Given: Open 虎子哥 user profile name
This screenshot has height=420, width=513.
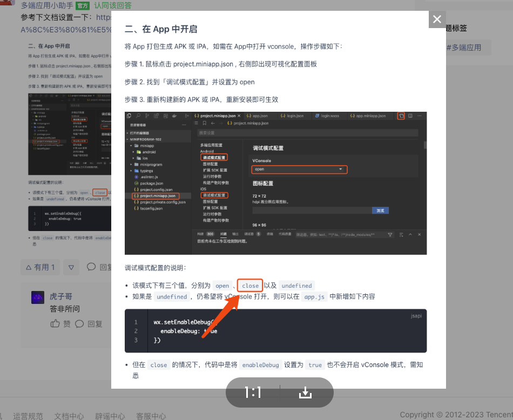Looking at the screenshot, I should pyautogui.click(x=61, y=296).
